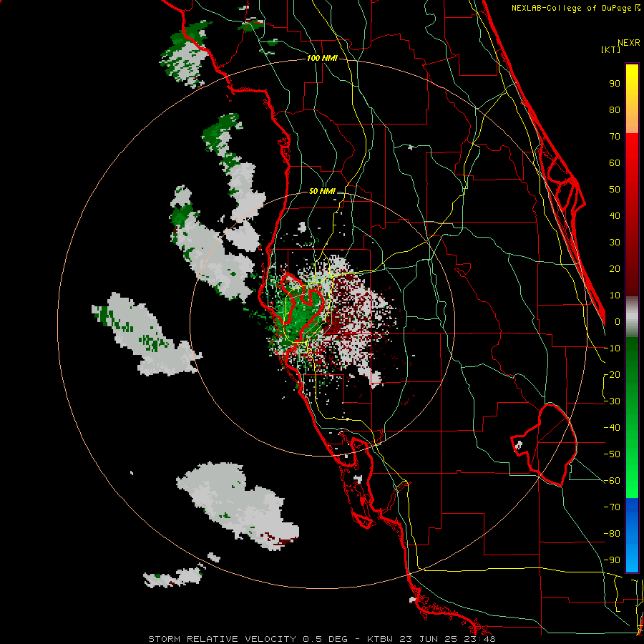Viewport: 644px width, 644px height.
Task: Click the 50 value on the velocity scale
Action: (x=615, y=190)
